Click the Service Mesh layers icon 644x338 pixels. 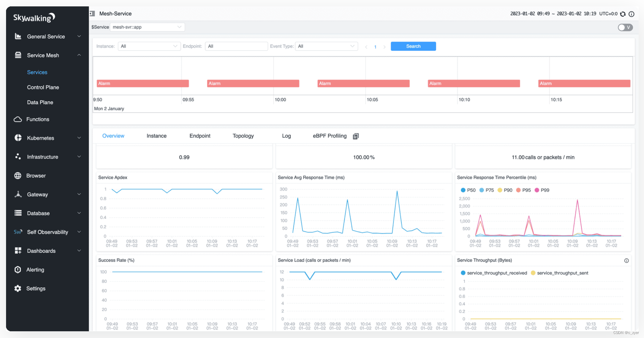pyautogui.click(x=18, y=55)
